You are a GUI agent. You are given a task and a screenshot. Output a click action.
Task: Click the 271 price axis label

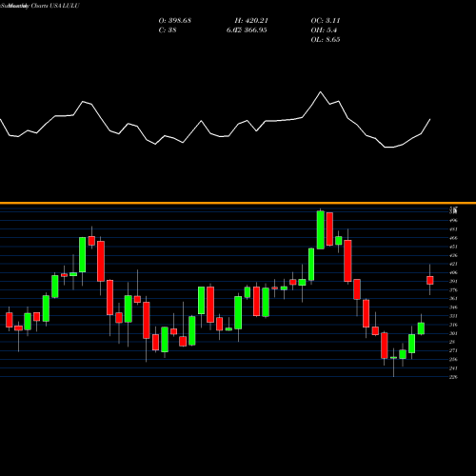click(x=454, y=350)
